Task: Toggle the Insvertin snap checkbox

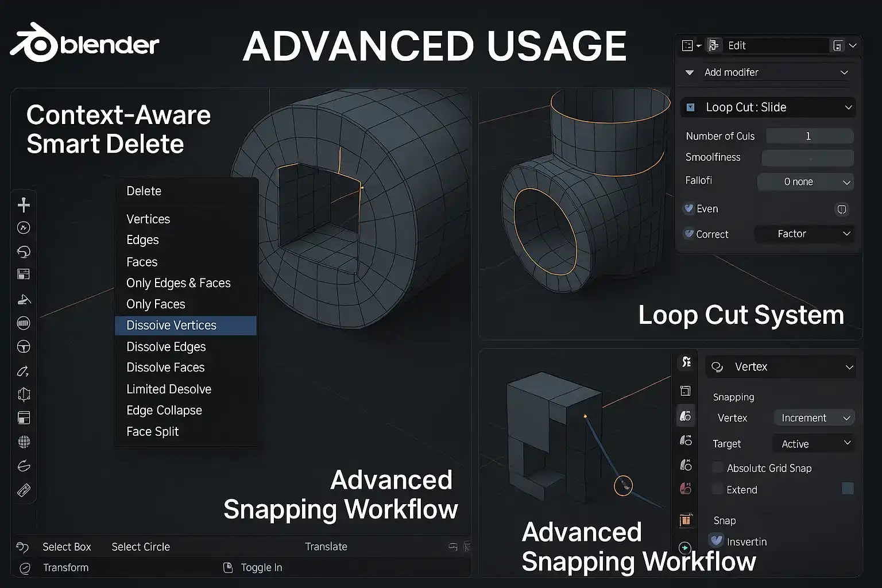Action: pyautogui.click(x=716, y=541)
